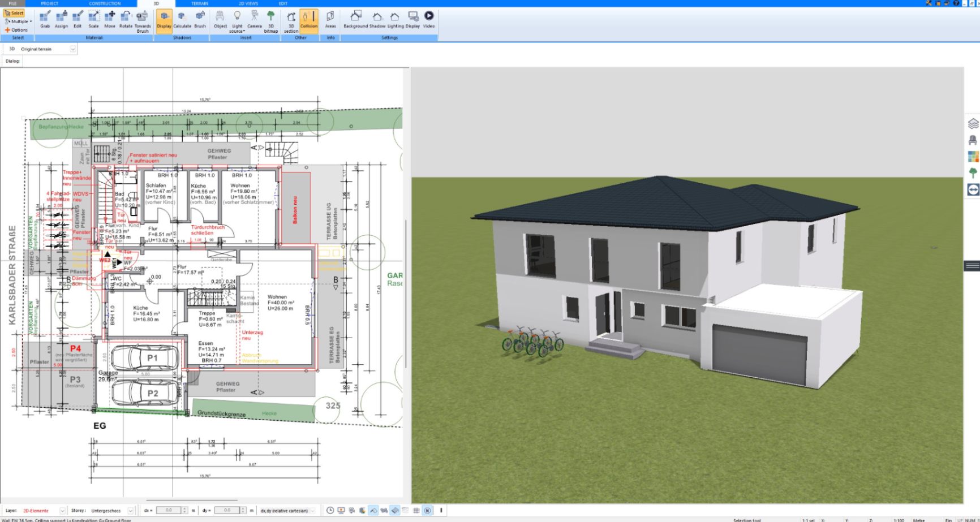Choose the Scale material tool

93,19
